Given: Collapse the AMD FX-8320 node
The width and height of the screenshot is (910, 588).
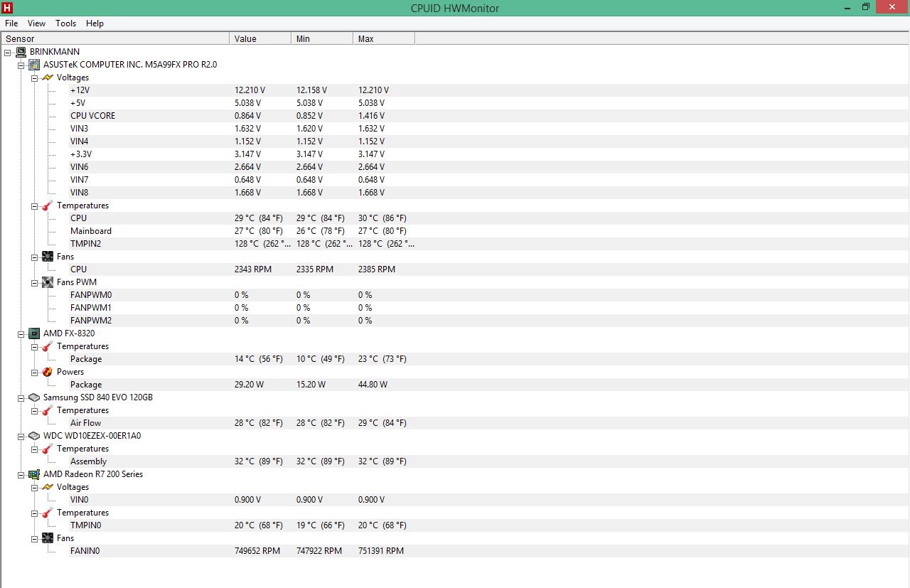Looking at the screenshot, I should pos(21,333).
